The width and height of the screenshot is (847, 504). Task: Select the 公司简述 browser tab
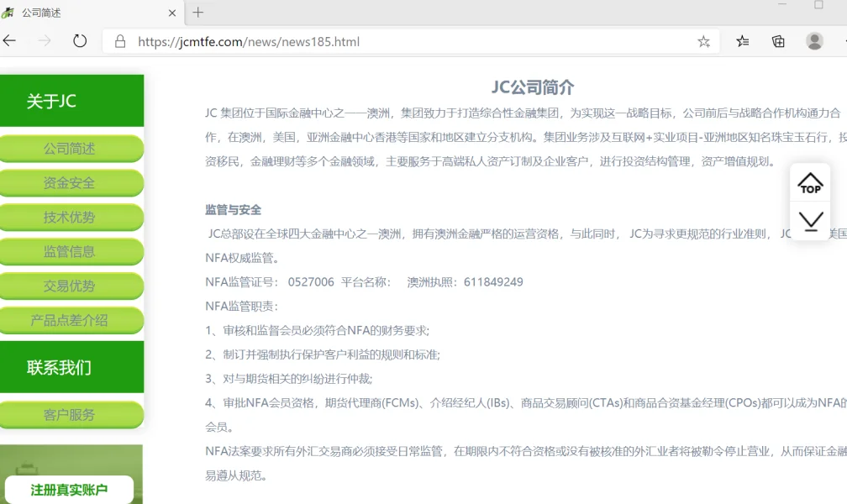[x=84, y=13]
